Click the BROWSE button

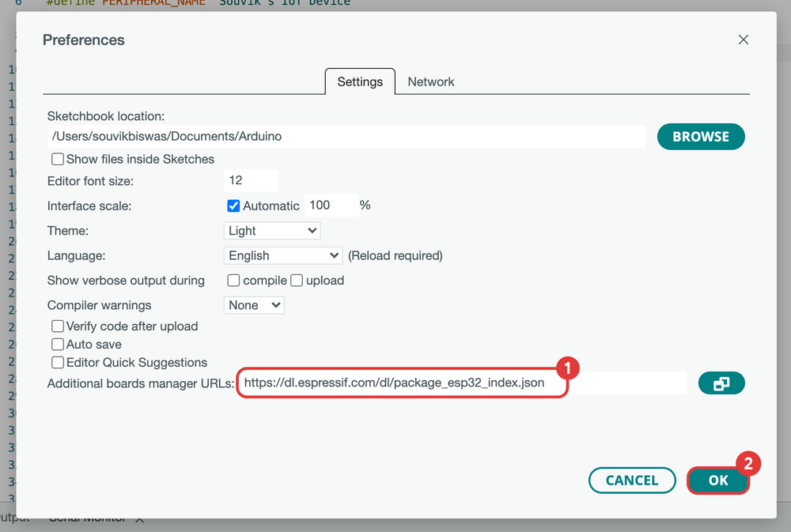click(x=700, y=136)
